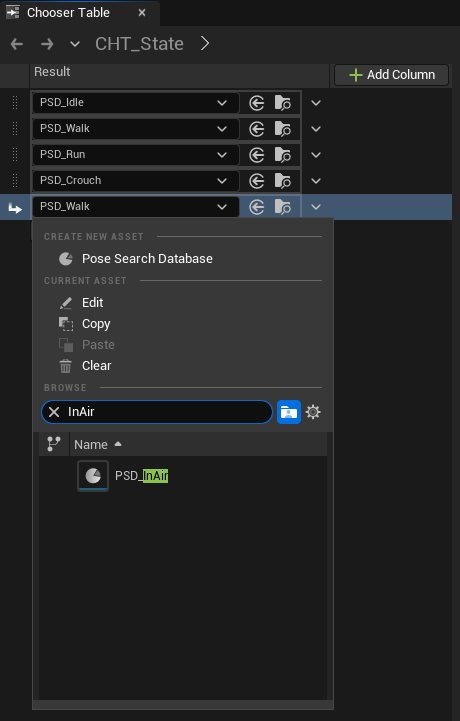The height and width of the screenshot is (721, 460).
Task: Browse to PSD_Idle asset in Content Browser
Action: [x=282, y=103]
